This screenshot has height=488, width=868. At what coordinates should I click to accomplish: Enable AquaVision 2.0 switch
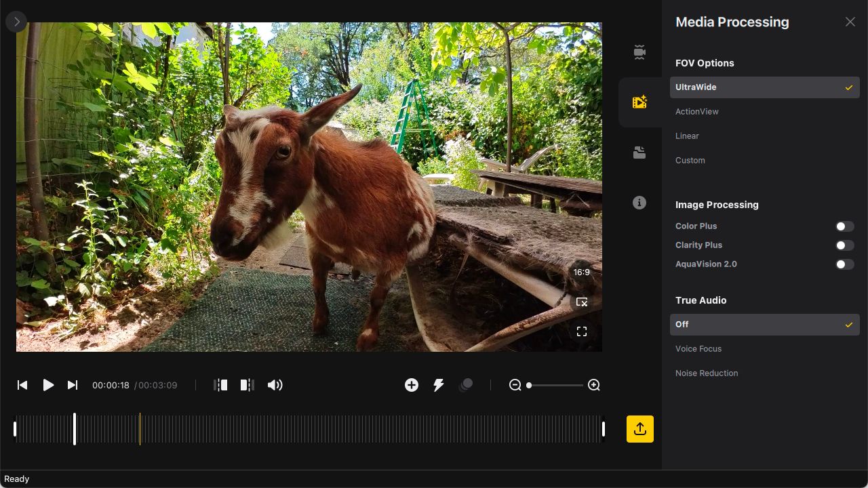pyautogui.click(x=844, y=264)
